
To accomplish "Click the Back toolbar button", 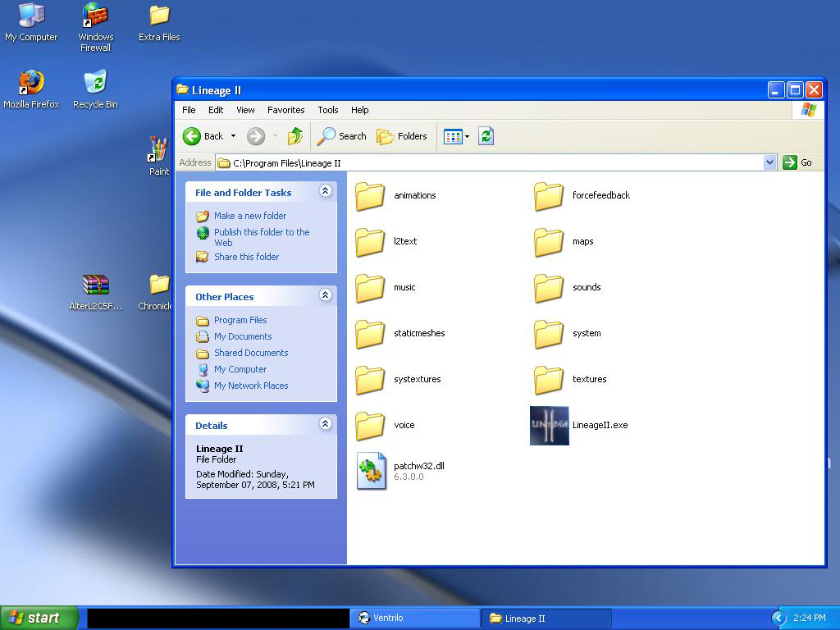I will [x=203, y=136].
